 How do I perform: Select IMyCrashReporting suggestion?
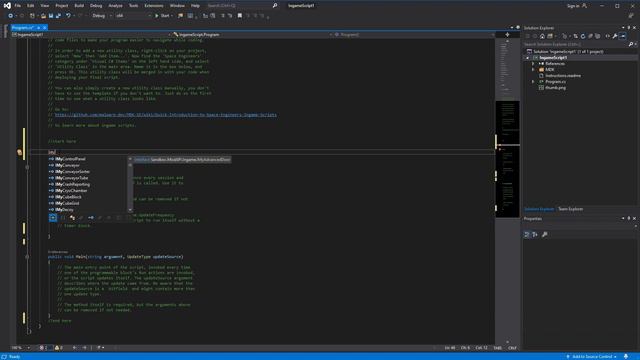coord(72,184)
